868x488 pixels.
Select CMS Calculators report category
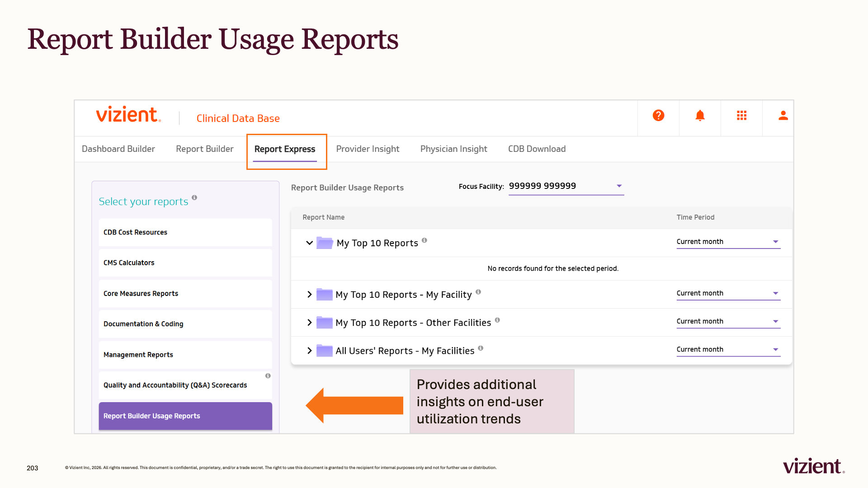185,263
